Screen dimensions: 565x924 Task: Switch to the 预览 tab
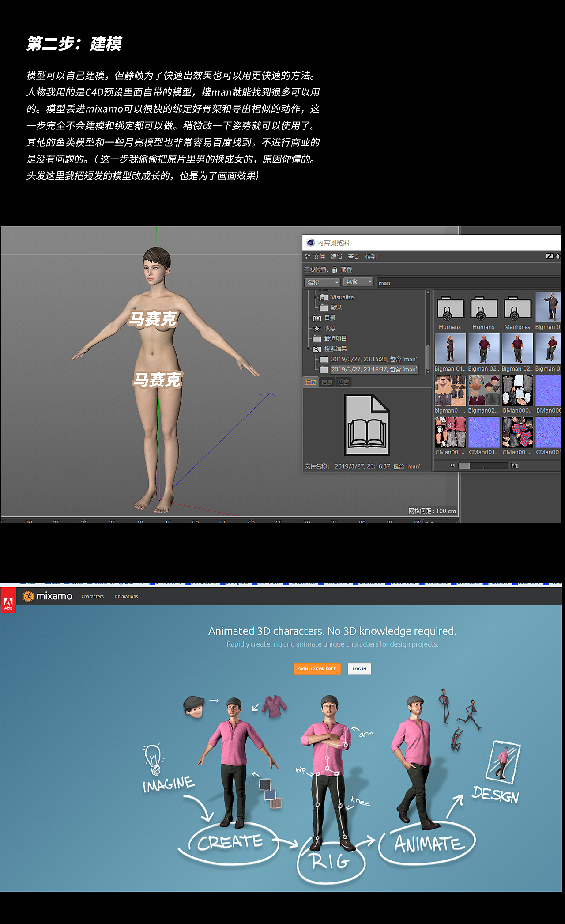point(311,382)
